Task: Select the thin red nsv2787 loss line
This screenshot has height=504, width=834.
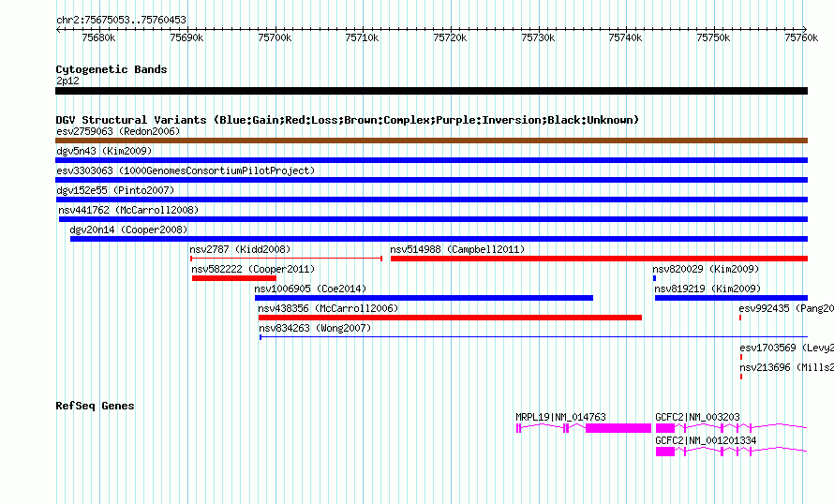Action: [286, 259]
